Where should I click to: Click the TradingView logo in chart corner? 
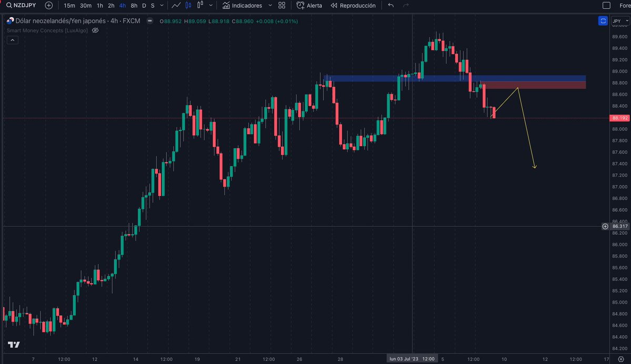14,345
